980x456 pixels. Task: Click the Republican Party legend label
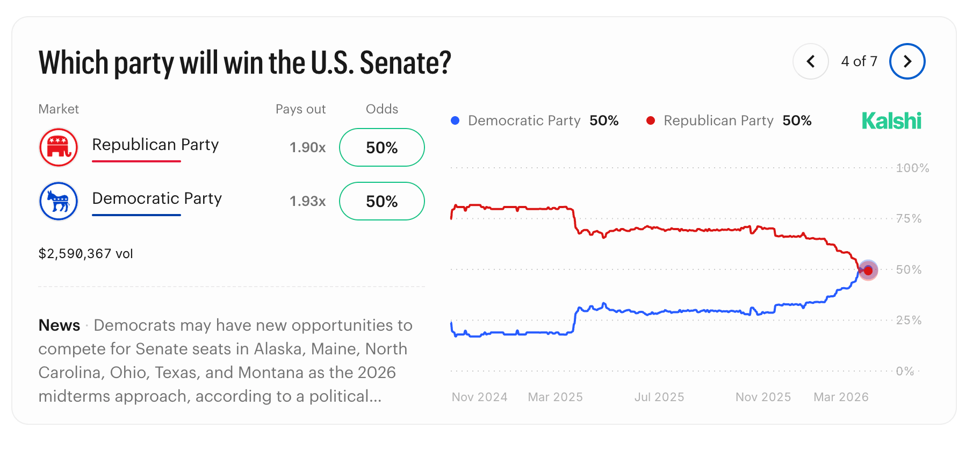tap(718, 120)
